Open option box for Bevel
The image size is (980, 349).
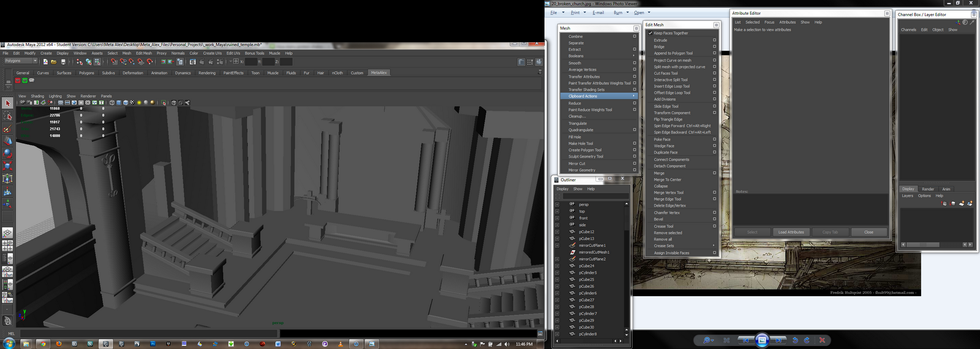pos(714,219)
